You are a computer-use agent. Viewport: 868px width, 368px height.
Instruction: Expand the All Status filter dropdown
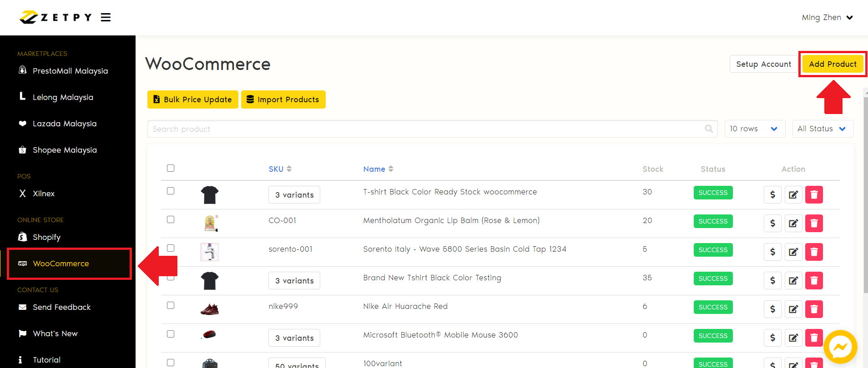tap(822, 129)
